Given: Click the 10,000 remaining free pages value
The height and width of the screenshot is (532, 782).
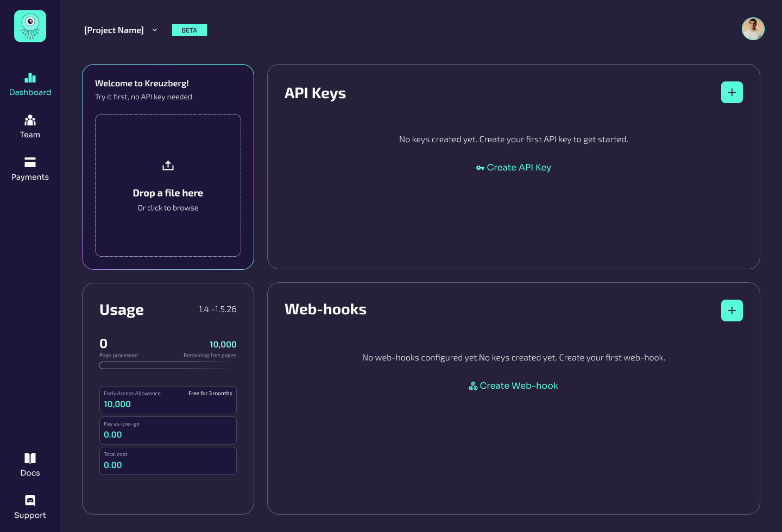Looking at the screenshot, I should [x=223, y=344].
